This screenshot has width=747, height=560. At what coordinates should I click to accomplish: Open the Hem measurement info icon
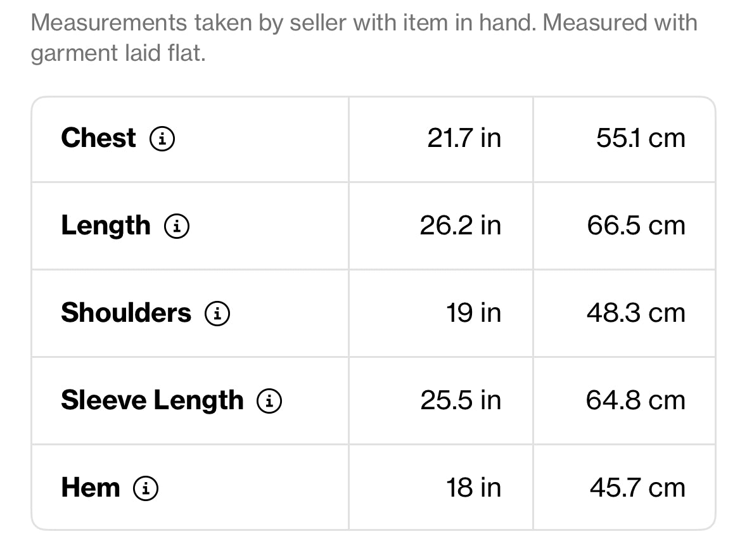pyautogui.click(x=146, y=488)
